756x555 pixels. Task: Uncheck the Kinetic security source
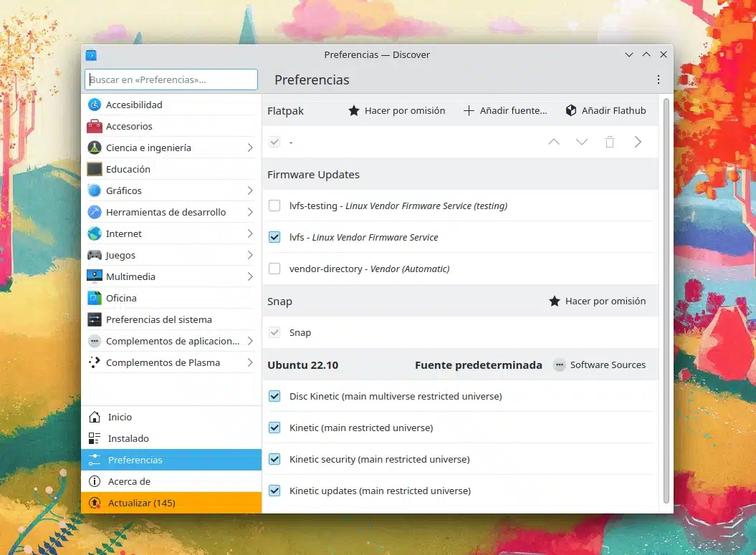274,459
